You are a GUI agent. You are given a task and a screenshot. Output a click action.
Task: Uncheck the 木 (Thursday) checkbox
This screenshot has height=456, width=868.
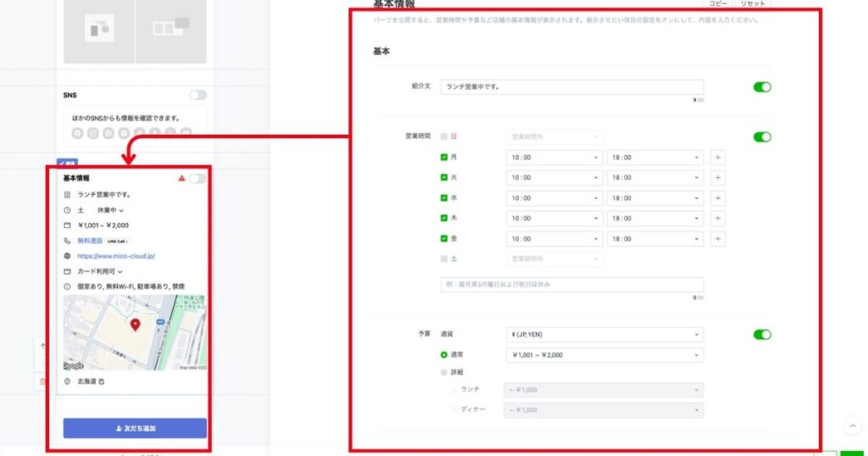pos(444,218)
